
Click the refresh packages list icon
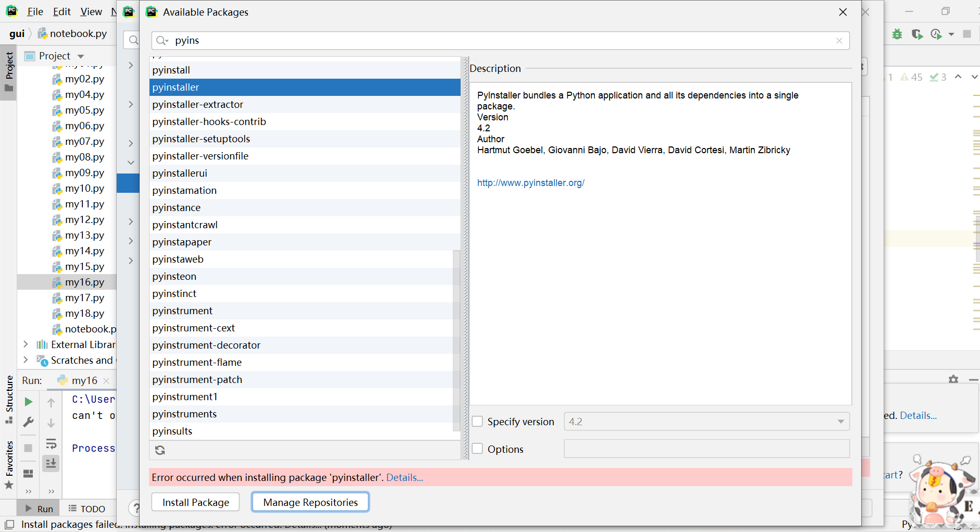pos(160,450)
